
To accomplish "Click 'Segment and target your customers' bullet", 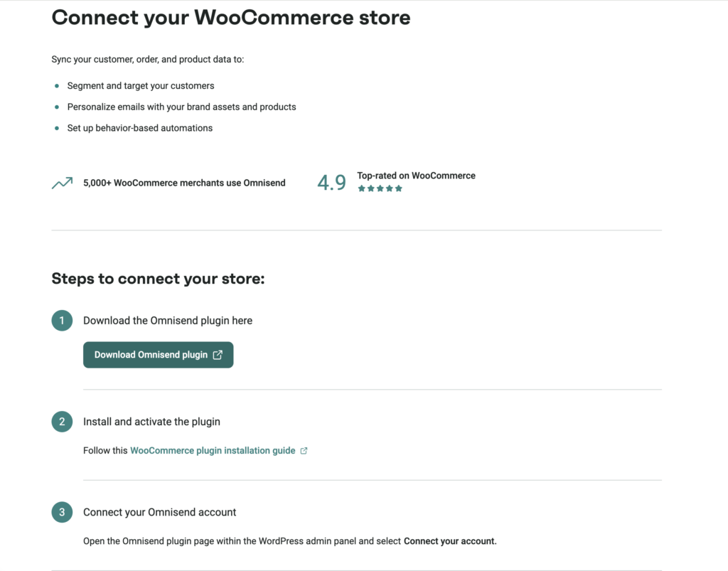I will [141, 85].
